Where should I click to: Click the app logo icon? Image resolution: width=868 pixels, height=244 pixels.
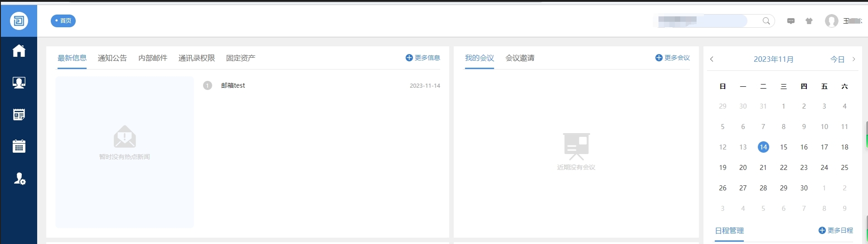point(19,21)
